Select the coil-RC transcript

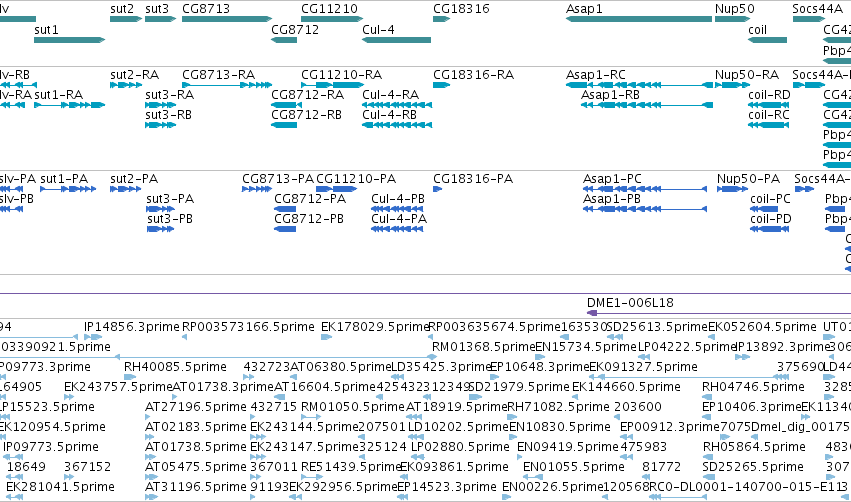tap(768, 125)
